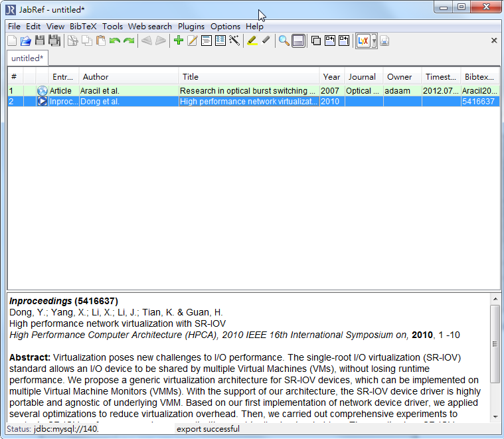Image resolution: width=504 pixels, height=439 pixels.
Task: Open the BibTeX menu
Action: tap(83, 27)
